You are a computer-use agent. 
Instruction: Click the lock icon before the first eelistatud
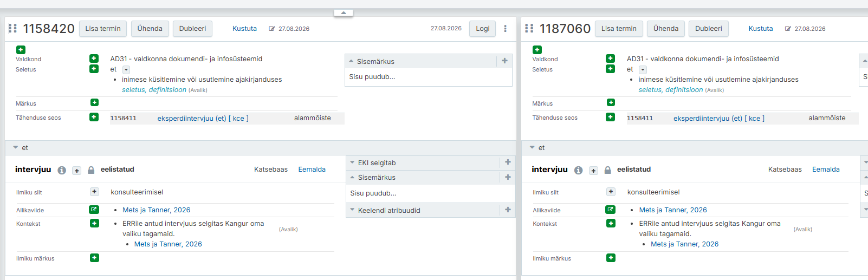tap(91, 170)
